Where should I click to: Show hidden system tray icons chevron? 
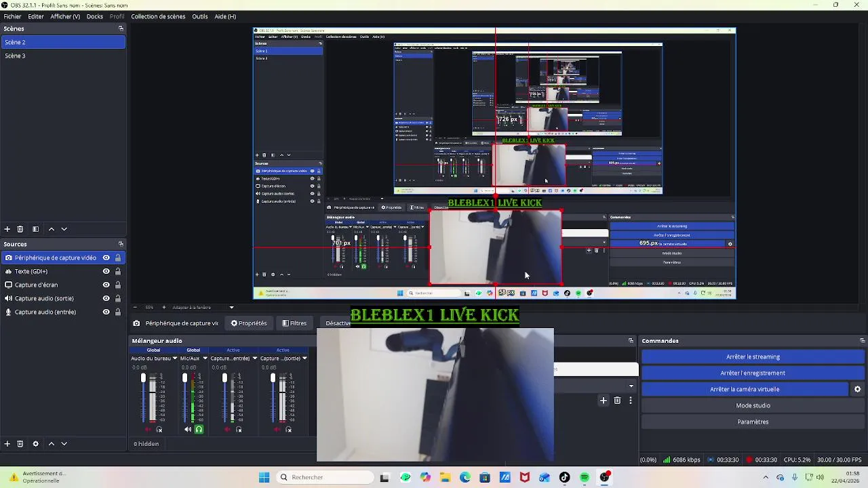click(766, 477)
